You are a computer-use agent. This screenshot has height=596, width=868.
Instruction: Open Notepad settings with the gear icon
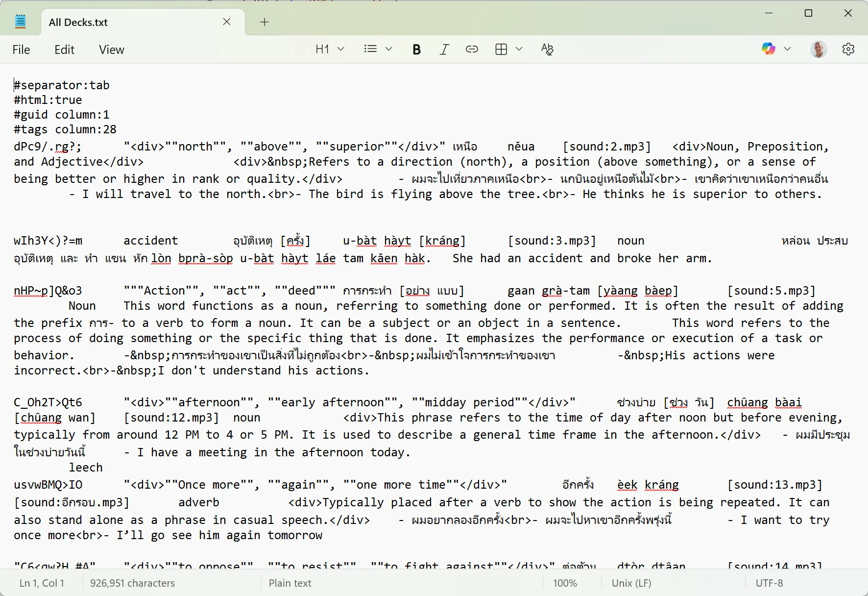click(x=848, y=49)
